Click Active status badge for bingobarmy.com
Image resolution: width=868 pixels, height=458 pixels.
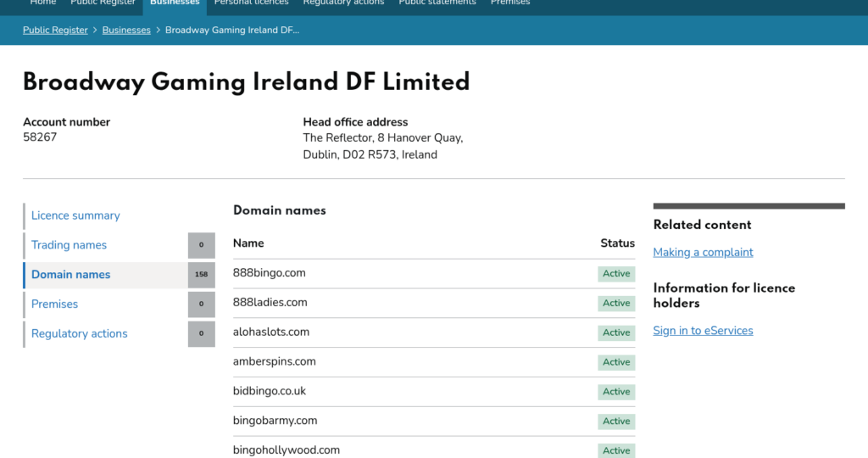(616, 421)
